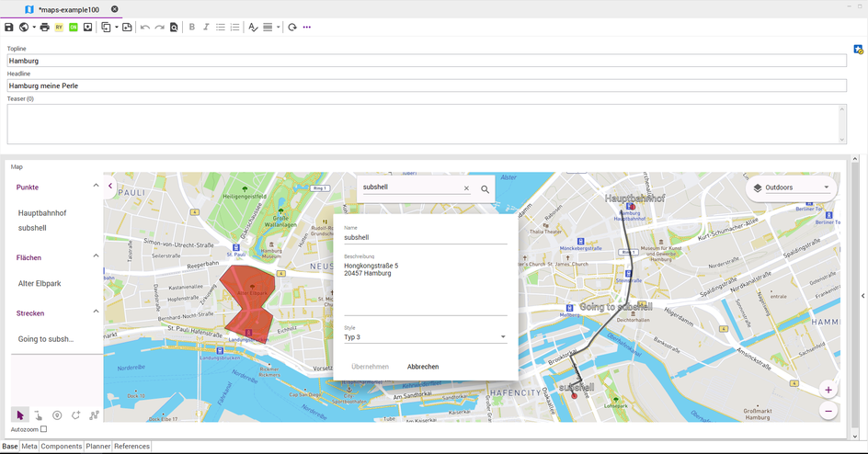Image resolution: width=868 pixels, height=454 pixels.
Task: Click the green ON status icon
Action: click(x=73, y=27)
